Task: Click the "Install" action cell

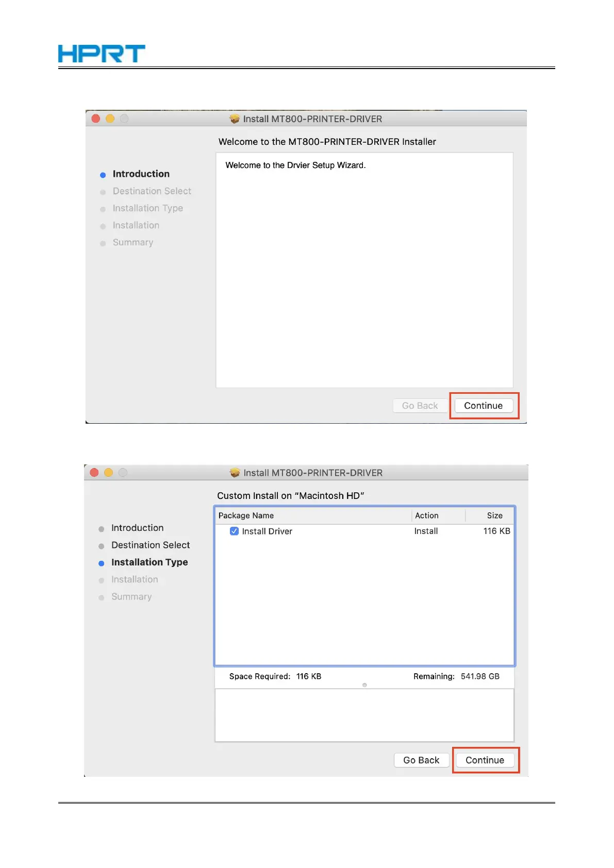Action: point(426,531)
